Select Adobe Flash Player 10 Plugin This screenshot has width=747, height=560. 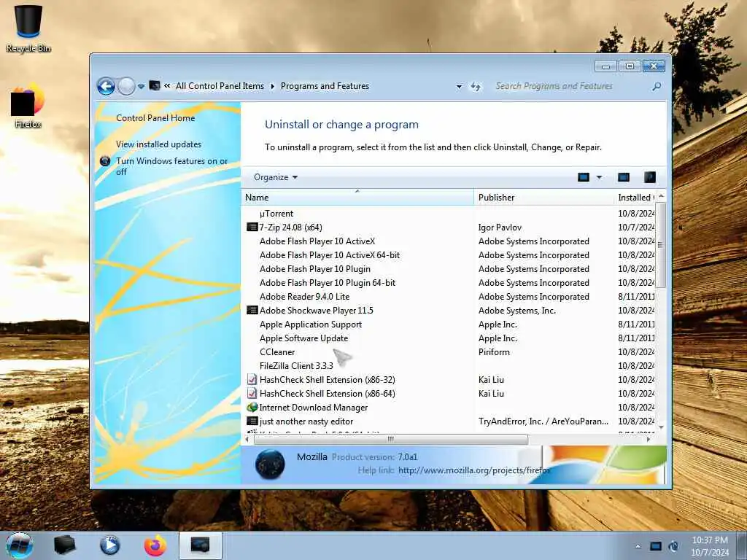tap(315, 269)
